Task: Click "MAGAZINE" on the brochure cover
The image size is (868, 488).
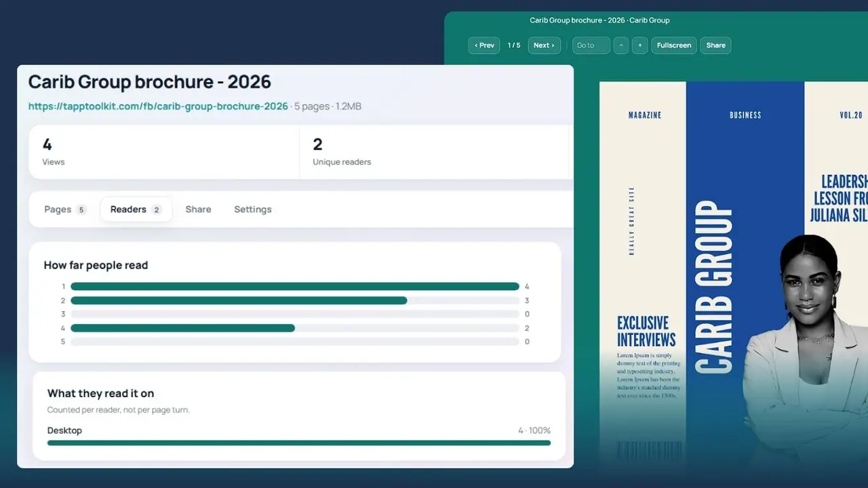Action: coord(644,115)
